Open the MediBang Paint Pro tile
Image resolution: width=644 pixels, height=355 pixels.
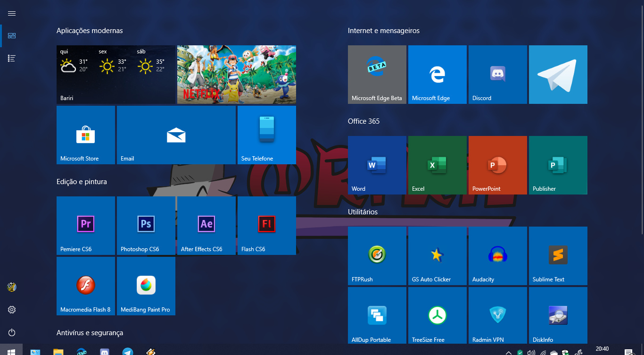pyautogui.click(x=146, y=286)
